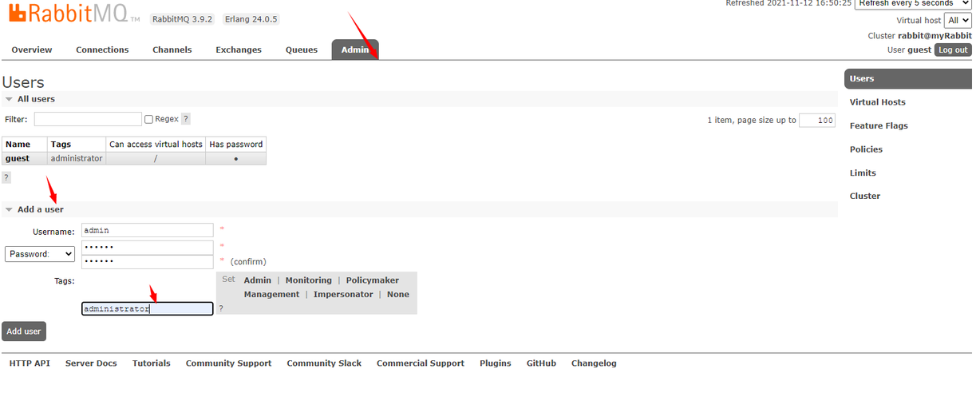The image size is (980, 401).
Task: Click the Log out button
Action: coord(953,50)
